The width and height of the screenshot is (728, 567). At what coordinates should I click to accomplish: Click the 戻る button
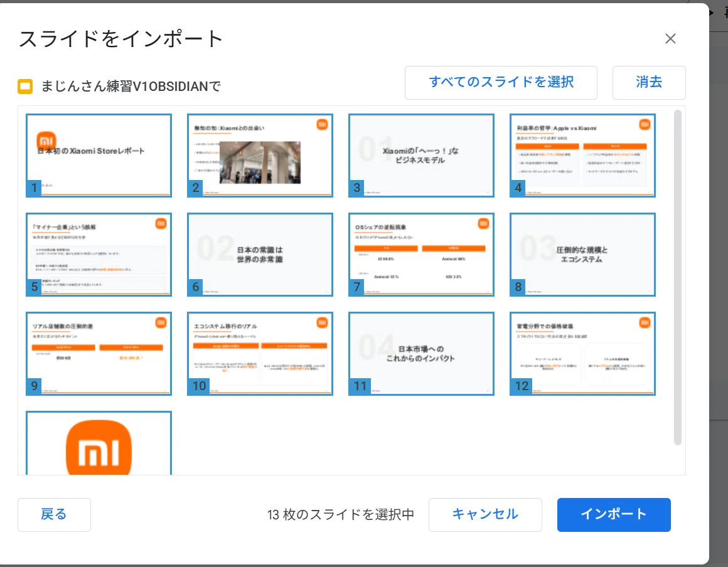point(54,514)
